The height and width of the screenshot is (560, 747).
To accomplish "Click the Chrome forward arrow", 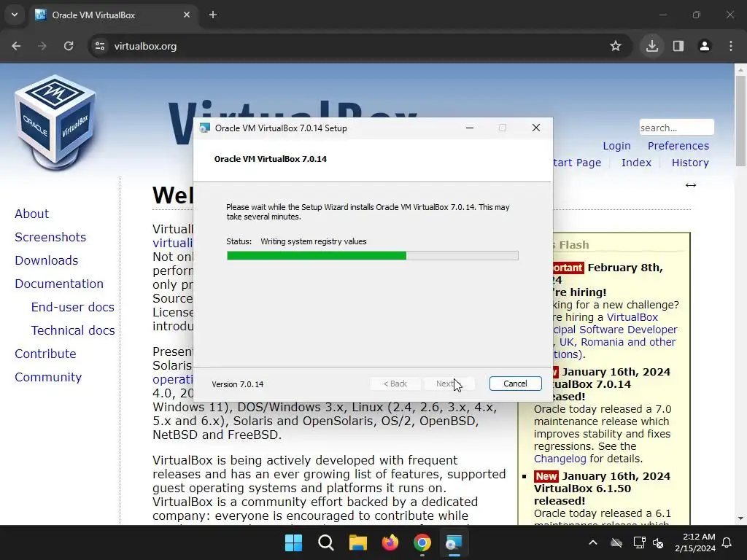I will (x=42, y=46).
